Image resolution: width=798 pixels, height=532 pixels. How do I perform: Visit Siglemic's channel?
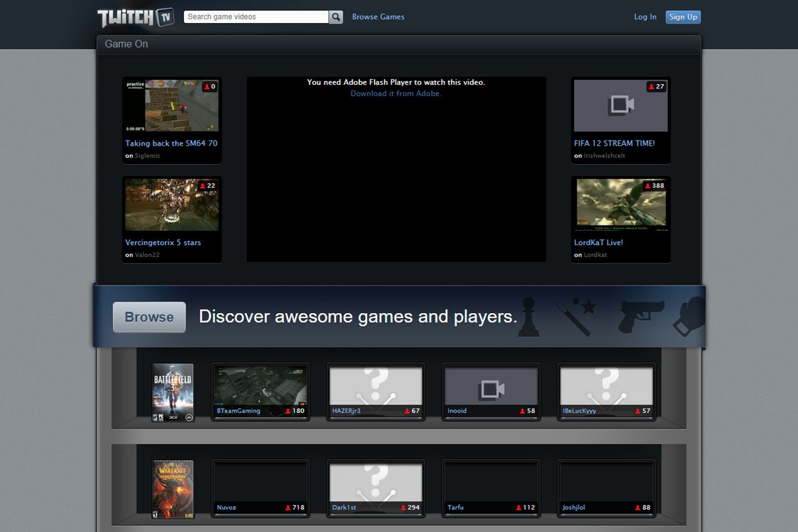click(x=147, y=155)
